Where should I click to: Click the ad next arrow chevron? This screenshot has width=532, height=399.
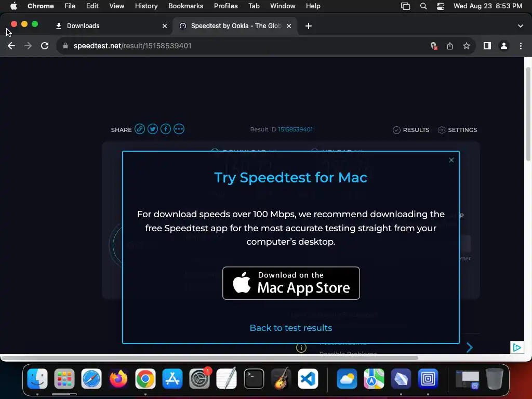(470, 348)
